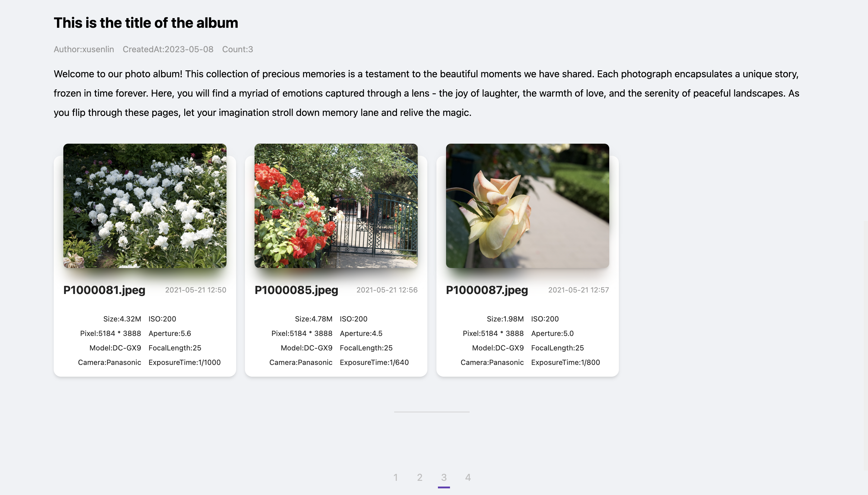The width and height of the screenshot is (868, 495).
Task: Click ExposureTime:1/640 value
Action: pos(374,362)
